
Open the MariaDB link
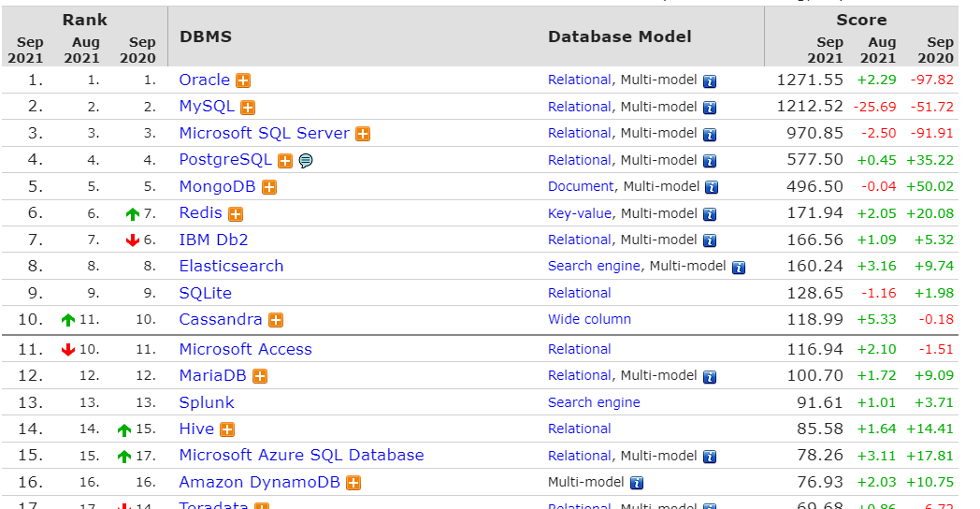pos(213,375)
